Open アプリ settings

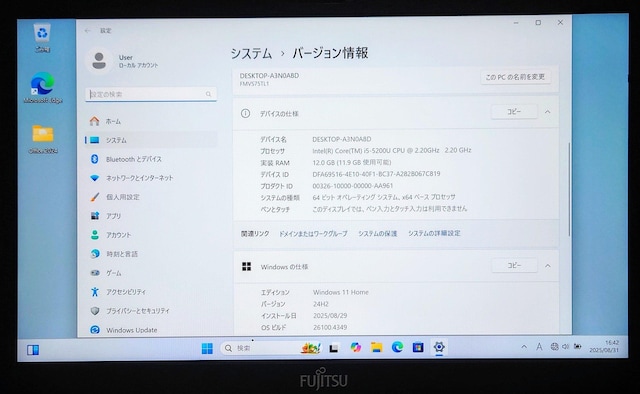(151, 216)
